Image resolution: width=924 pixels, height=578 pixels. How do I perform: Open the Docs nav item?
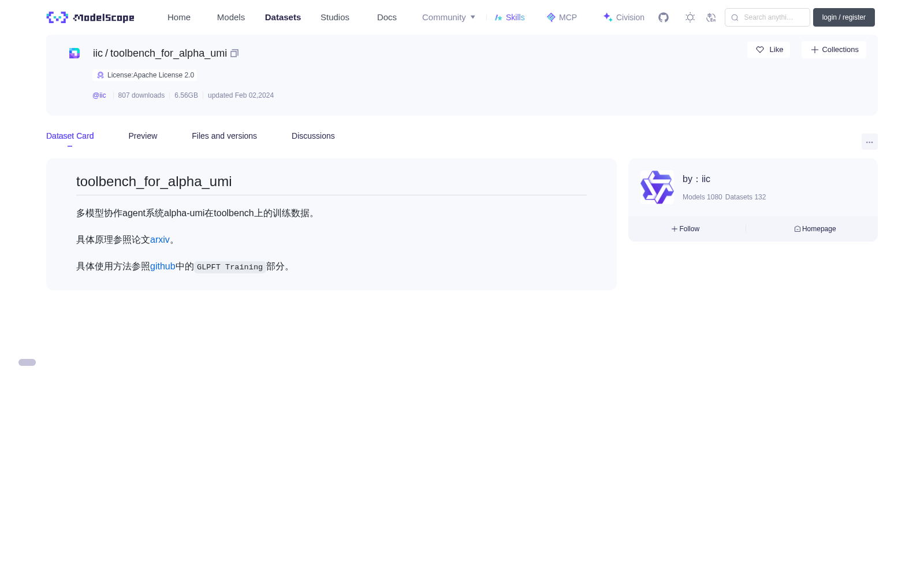tap(387, 17)
